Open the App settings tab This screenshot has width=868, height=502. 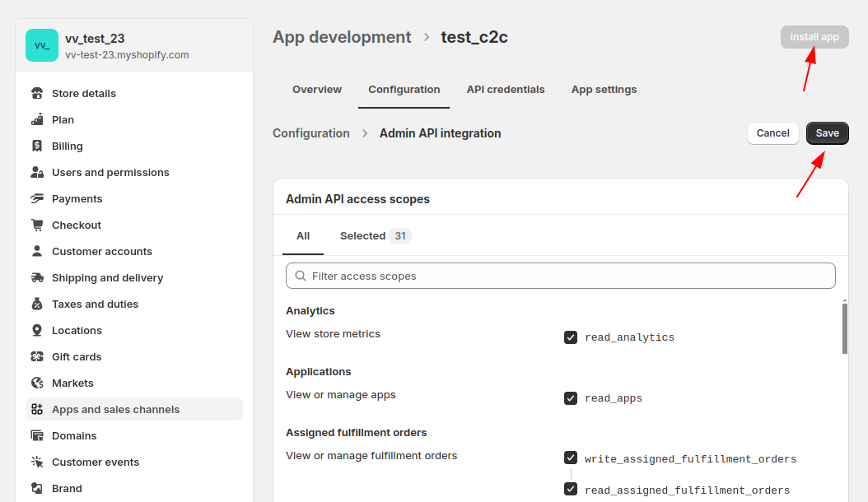604,89
